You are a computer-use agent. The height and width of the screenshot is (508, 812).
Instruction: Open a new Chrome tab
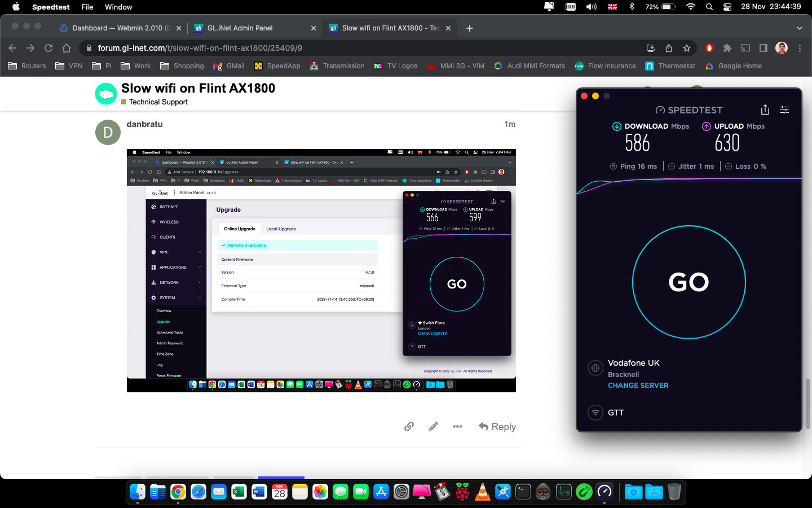click(x=470, y=28)
